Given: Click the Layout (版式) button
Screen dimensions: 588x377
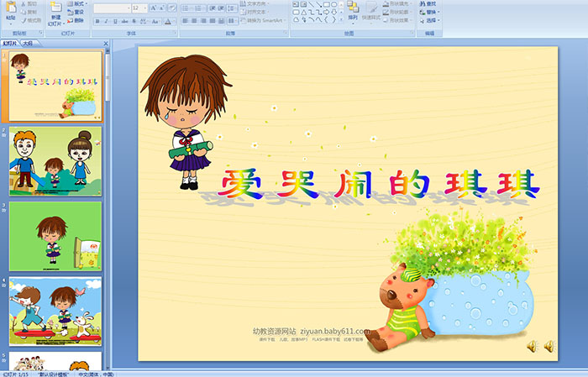Looking at the screenshot, I should 78,3.
